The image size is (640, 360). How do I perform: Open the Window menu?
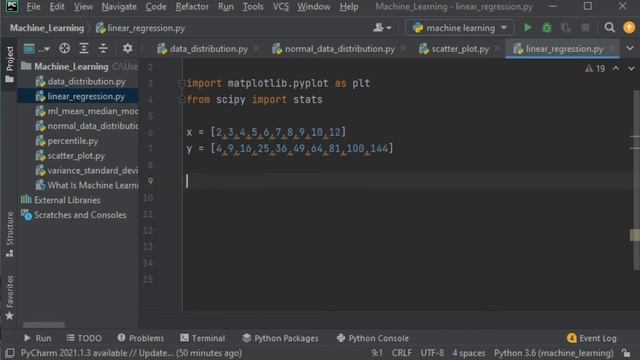(313, 7)
